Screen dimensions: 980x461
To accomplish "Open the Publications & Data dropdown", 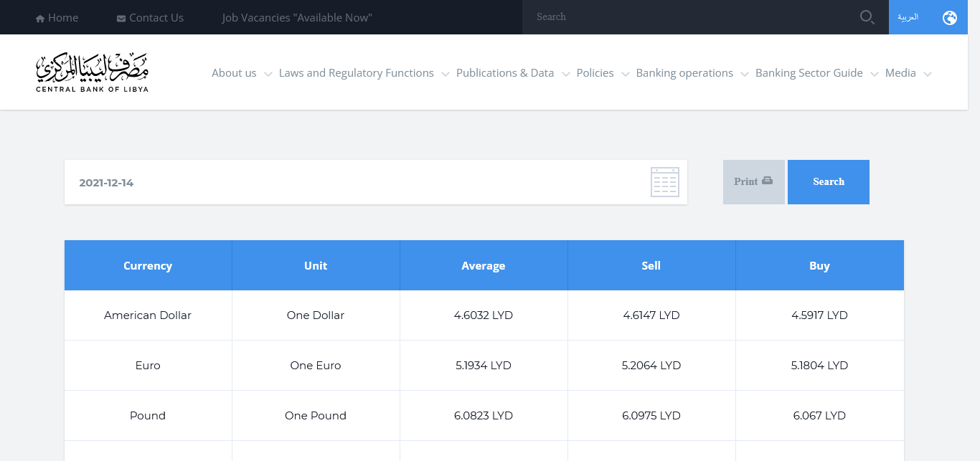I will click(512, 73).
